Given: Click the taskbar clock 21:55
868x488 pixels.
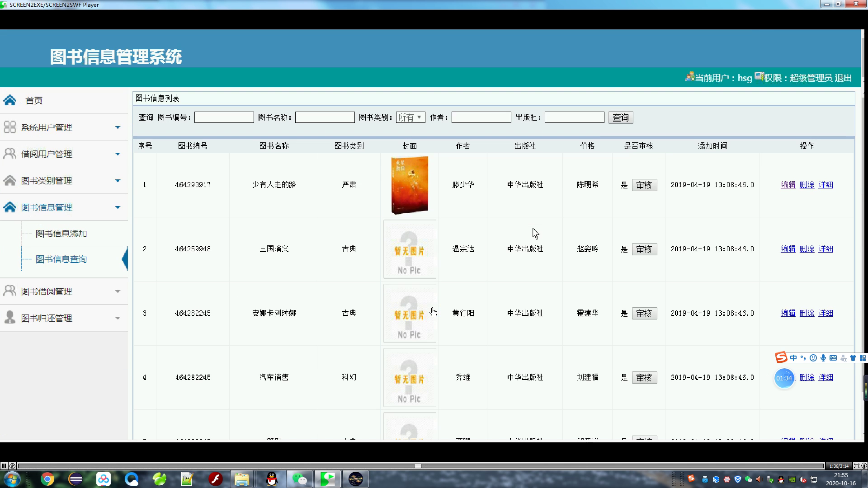Looking at the screenshot, I should [841, 475].
